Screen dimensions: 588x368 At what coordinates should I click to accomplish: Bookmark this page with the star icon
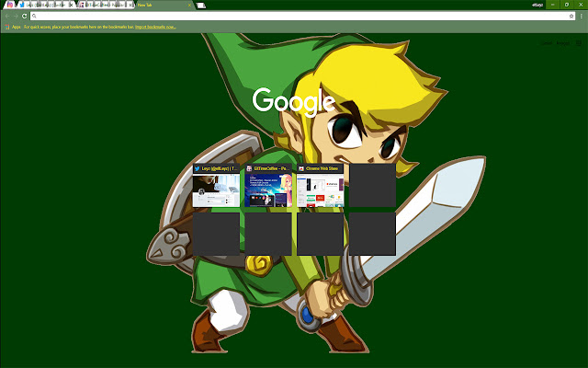point(571,17)
